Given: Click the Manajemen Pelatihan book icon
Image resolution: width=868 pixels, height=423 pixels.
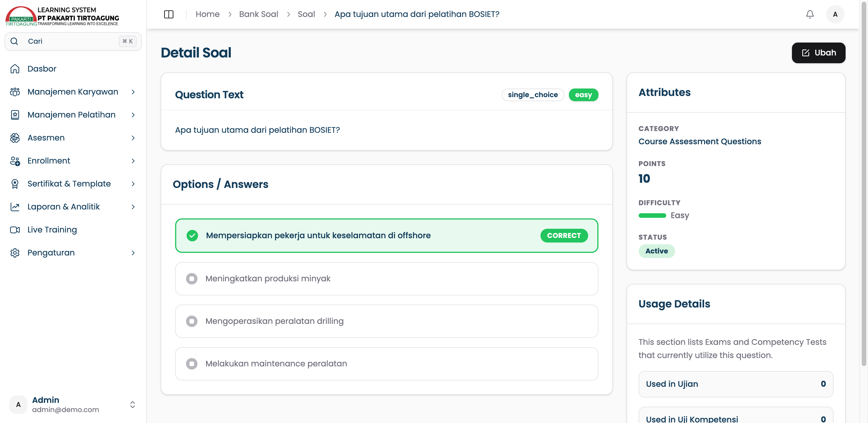Looking at the screenshot, I should tap(15, 115).
